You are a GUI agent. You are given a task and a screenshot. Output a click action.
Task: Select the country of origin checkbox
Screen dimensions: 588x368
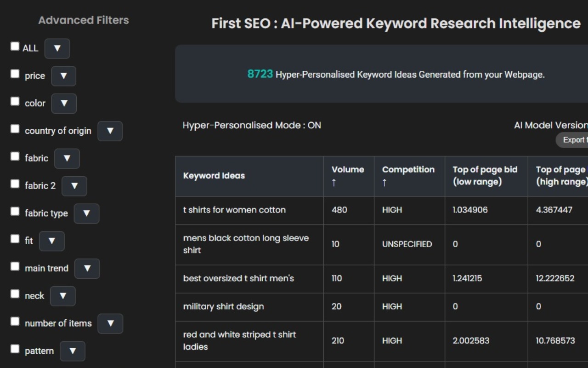tap(15, 128)
